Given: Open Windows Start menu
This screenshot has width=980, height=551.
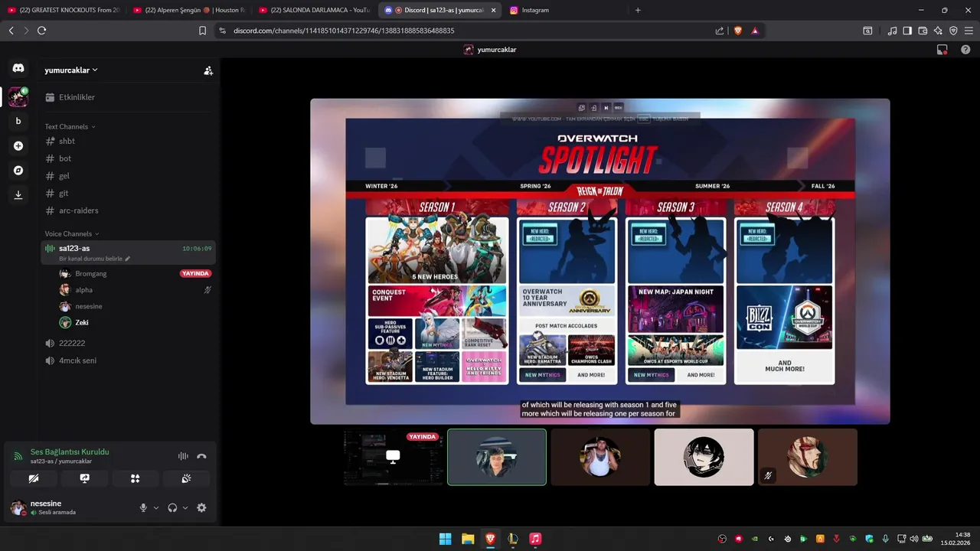Looking at the screenshot, I should [445, 539].
